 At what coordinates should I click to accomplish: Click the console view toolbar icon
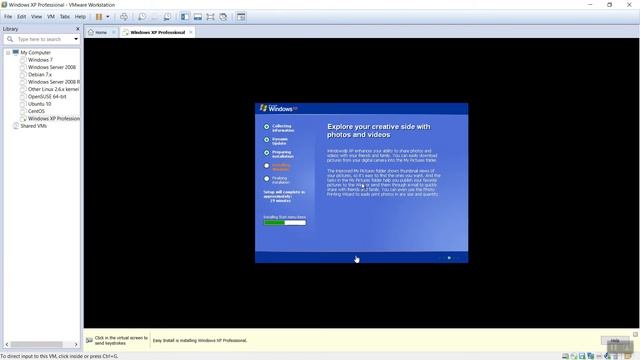241,17
